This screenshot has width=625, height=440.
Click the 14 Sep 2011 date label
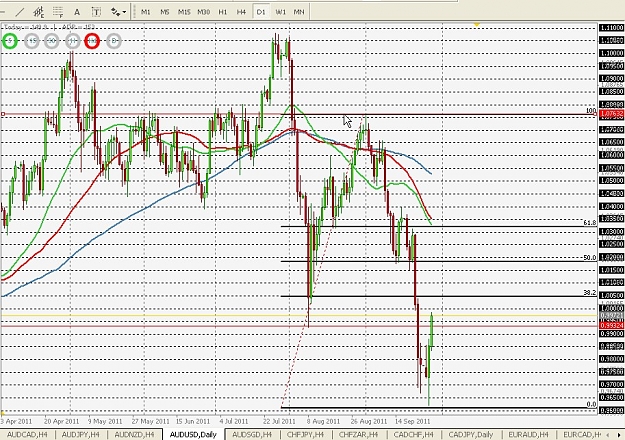pyautogui.click(x=413, y=421)
